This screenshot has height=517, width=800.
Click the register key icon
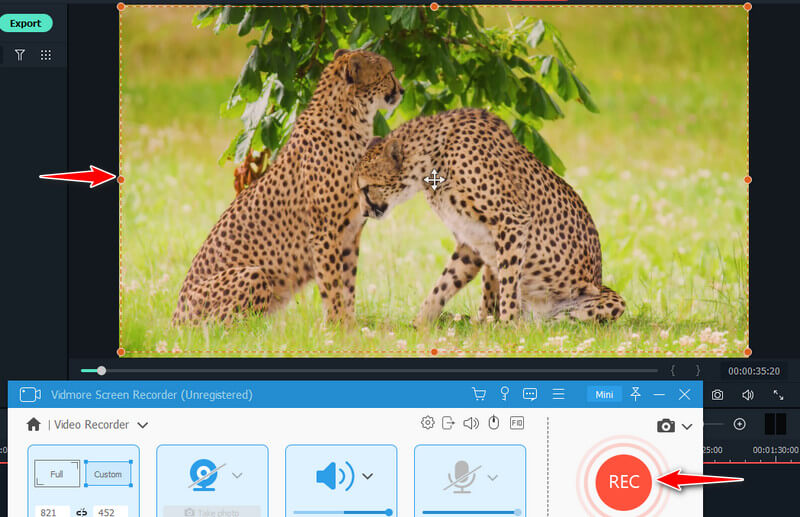[x=505, y=395]
